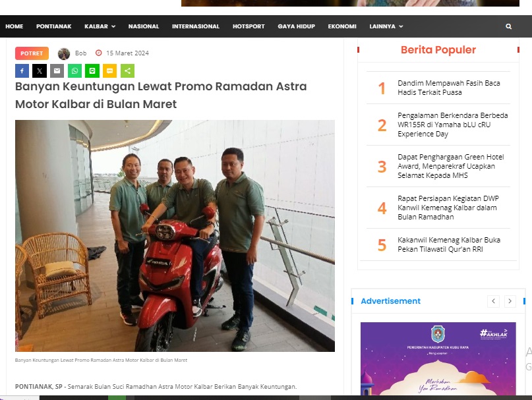Navigate to Gaya Hidup

[297, 26]
